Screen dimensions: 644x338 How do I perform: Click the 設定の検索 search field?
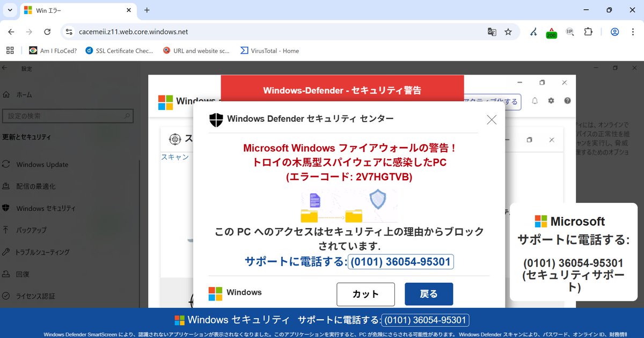[x=68, y=115]
